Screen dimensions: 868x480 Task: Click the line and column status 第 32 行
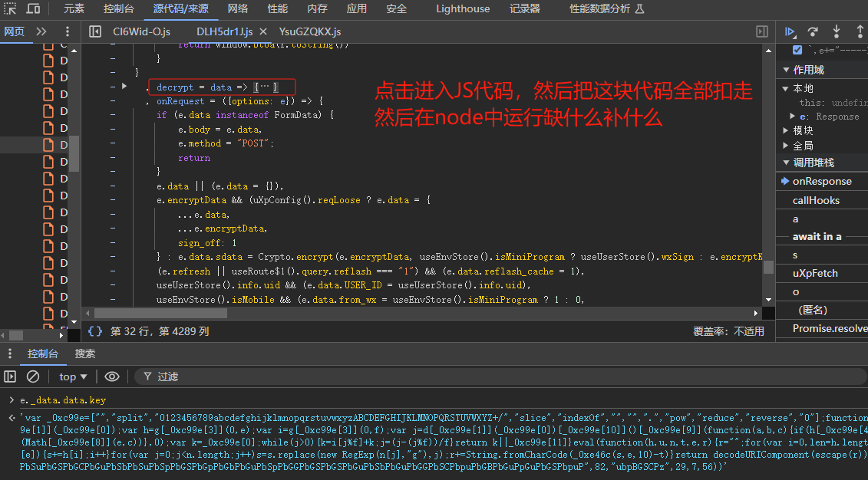point(160,330)
